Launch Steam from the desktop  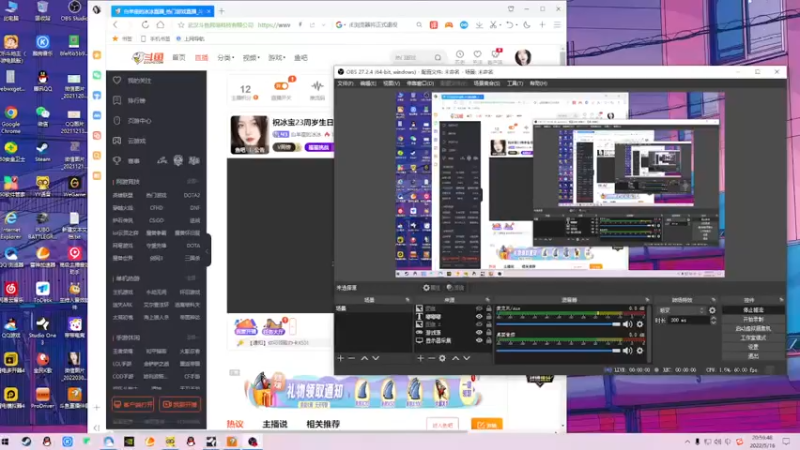pos(42,152)
